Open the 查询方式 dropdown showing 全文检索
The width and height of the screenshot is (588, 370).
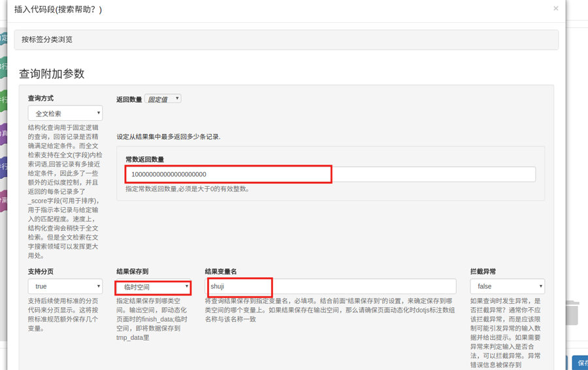(65, 113)
